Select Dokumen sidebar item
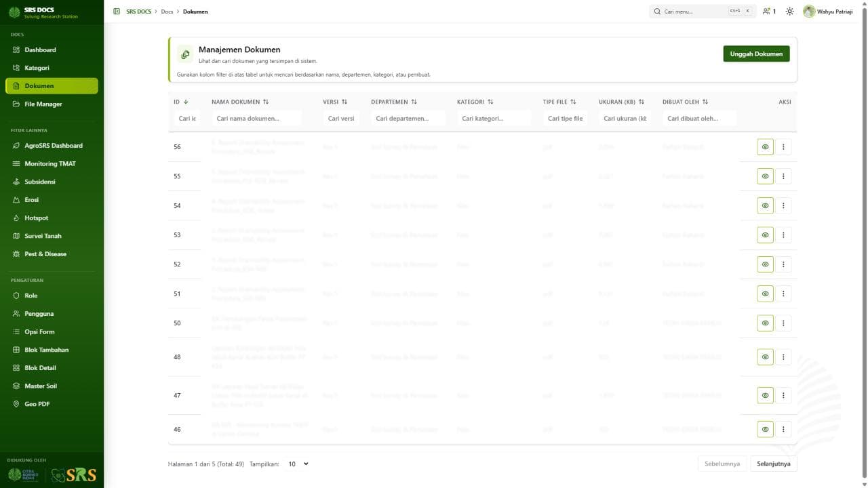Viewport: 868px width, 488px height. tap(52, 86)
